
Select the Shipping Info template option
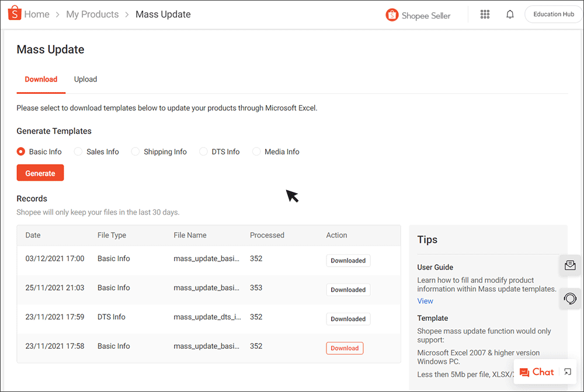tap(135, 151)
